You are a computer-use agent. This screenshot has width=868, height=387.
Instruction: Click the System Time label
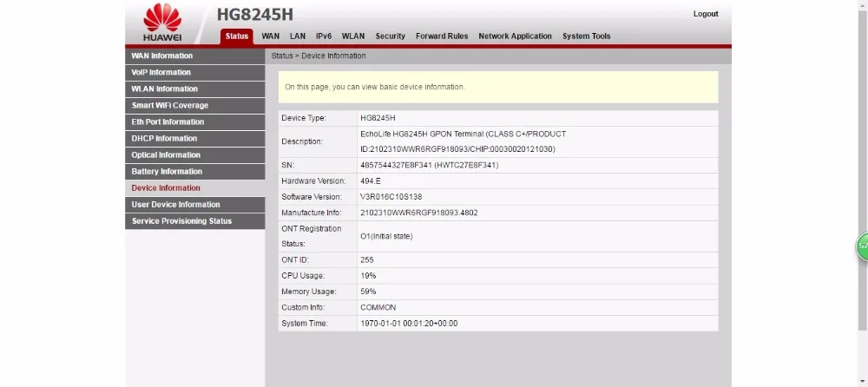tap(305, 324)
